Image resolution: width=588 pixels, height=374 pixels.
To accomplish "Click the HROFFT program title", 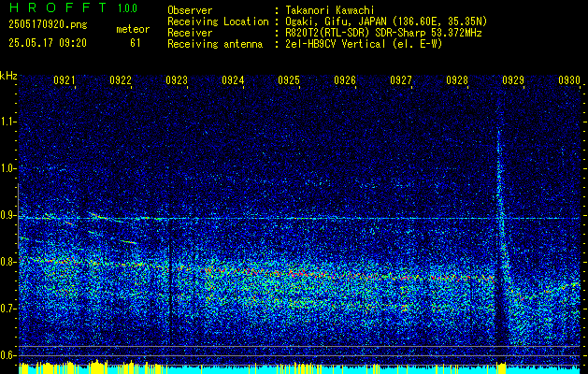I will [58, 7].
